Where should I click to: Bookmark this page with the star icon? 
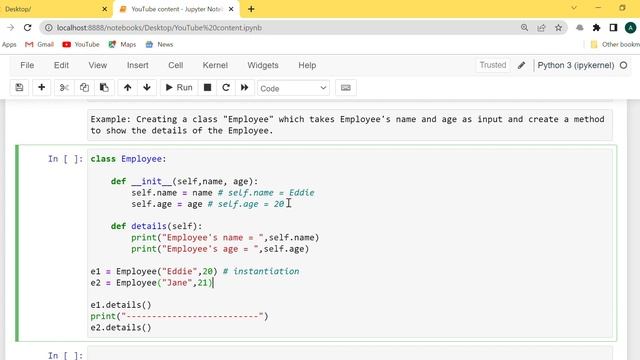558,28
